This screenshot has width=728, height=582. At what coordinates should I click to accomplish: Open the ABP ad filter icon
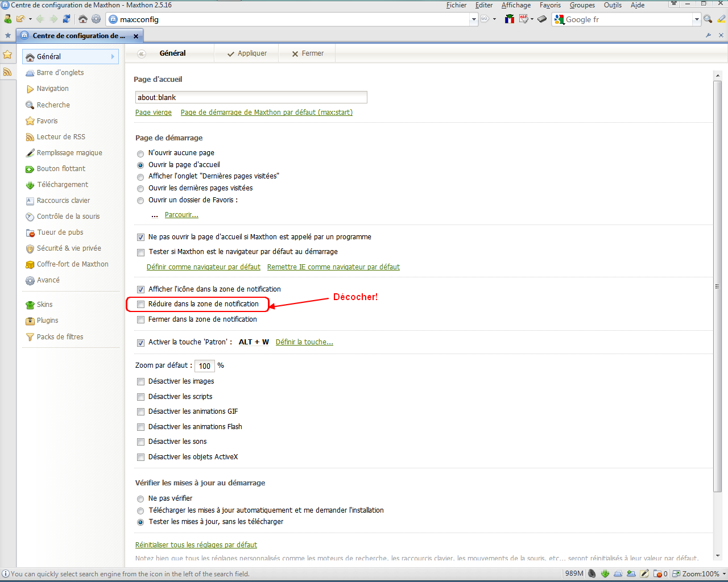pos(524,19)
